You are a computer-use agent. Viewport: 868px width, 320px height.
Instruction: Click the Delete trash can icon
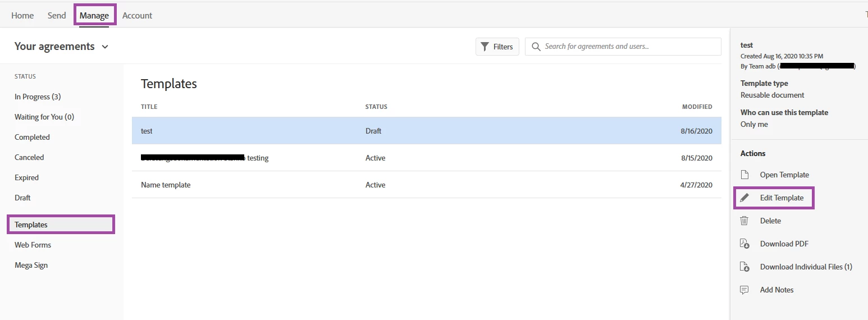[744, 221]
